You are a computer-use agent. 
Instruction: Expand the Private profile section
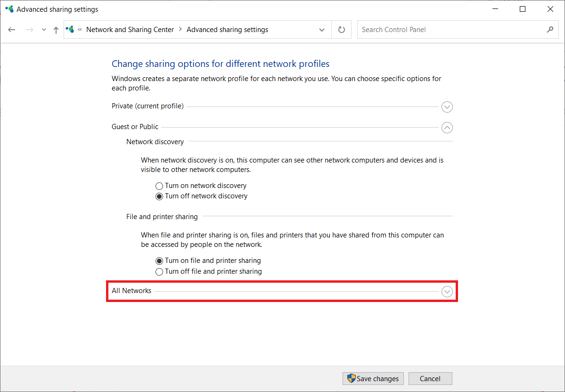pos(447,106)
